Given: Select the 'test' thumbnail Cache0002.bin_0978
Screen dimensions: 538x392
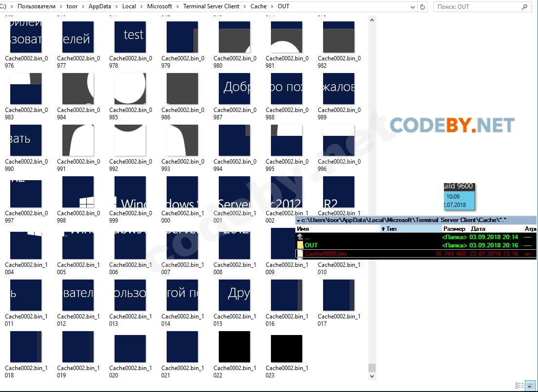Looking at the screenshot, I should point(130,37).
